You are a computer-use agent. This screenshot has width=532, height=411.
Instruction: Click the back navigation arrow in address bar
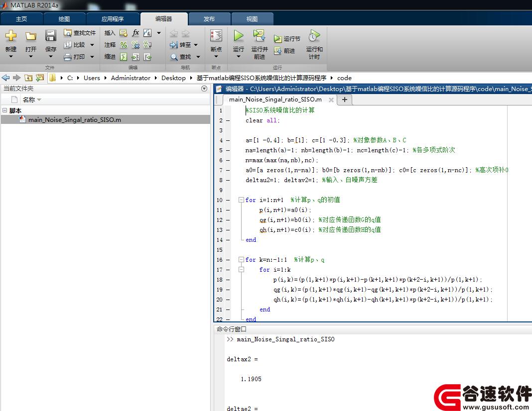(x=6, y=78)
